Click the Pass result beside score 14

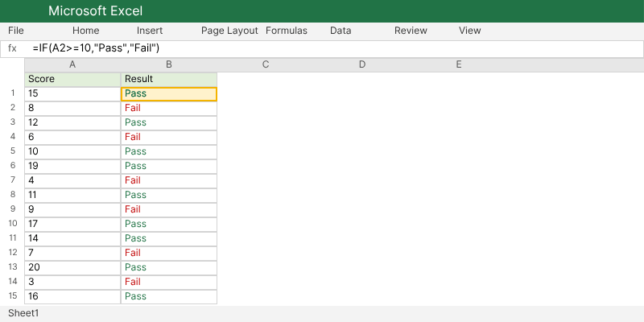169,238
